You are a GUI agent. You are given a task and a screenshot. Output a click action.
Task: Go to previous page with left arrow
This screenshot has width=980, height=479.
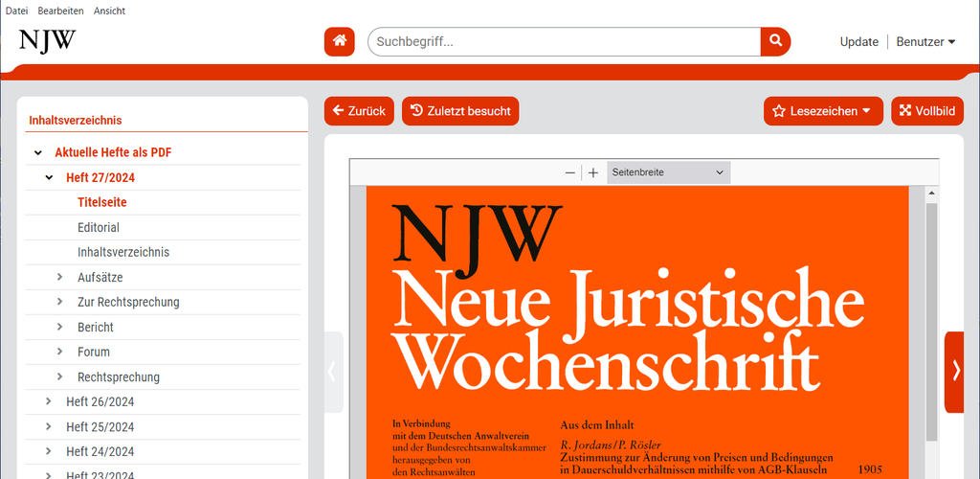coord(332,372)
